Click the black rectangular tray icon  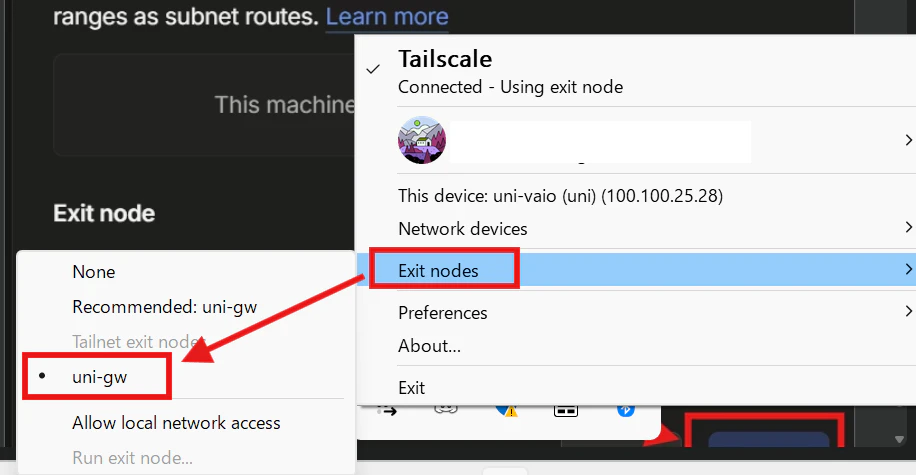[565, 411]
